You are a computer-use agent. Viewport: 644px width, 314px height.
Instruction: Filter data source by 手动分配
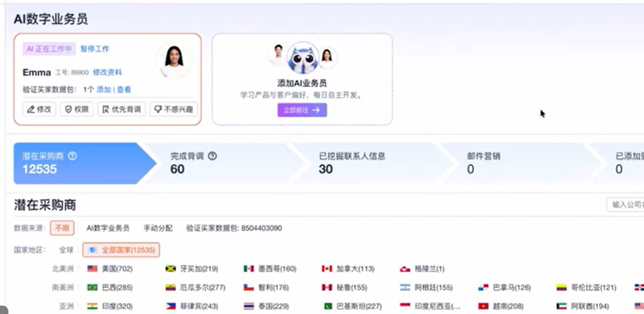158,228
